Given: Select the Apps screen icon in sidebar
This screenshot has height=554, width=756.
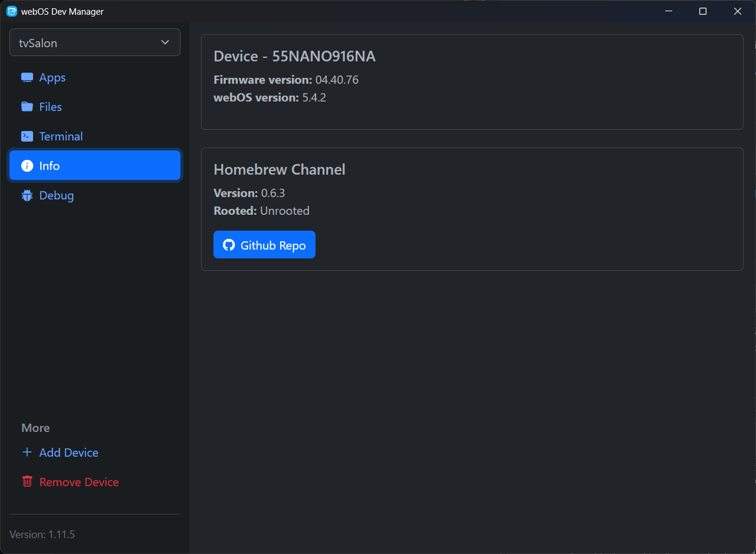Looking at the screenshot, I should [27, 77].
